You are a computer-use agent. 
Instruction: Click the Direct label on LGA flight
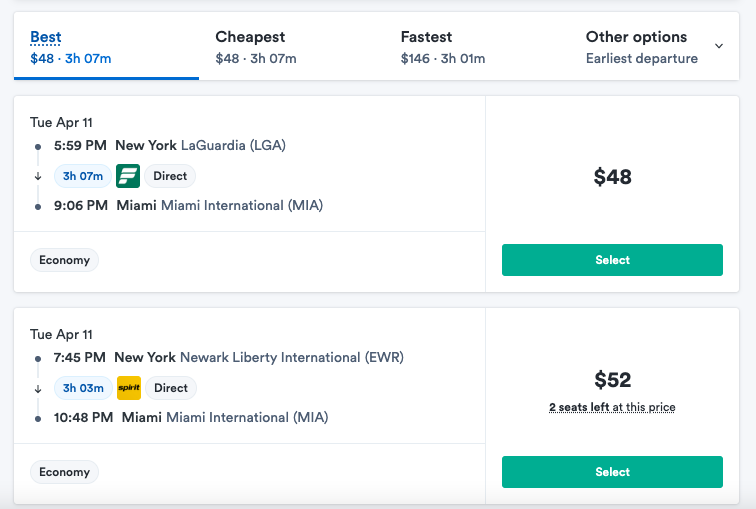point(170,176)
